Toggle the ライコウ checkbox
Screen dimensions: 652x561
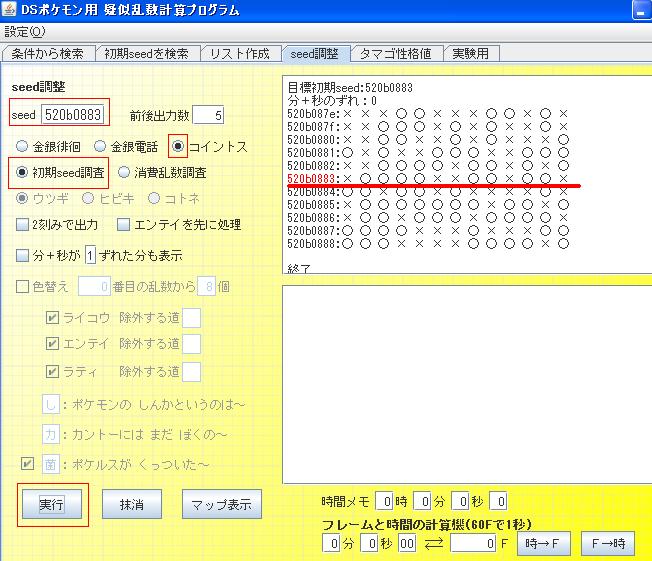pyautogui.click(x=52, y=318)
